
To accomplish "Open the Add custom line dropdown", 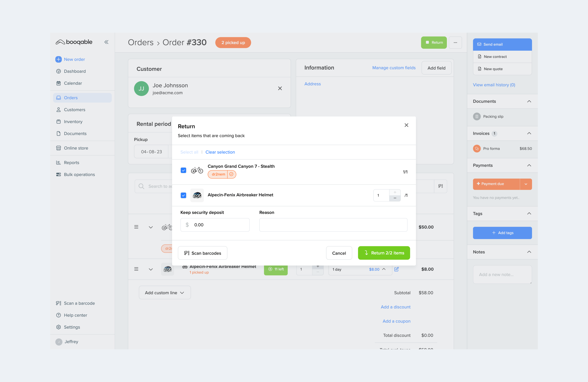I will coord(164,292).
